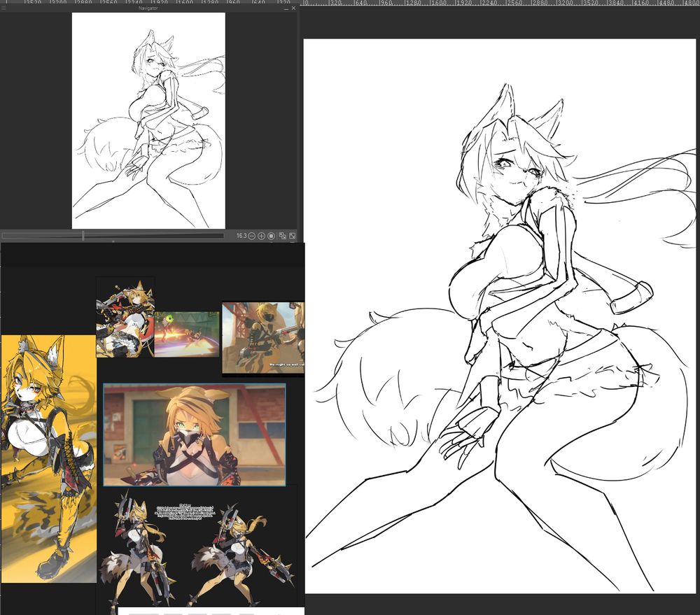Click the zoom in icon in Navigator

pyautogui.click(x=262, y=236)
